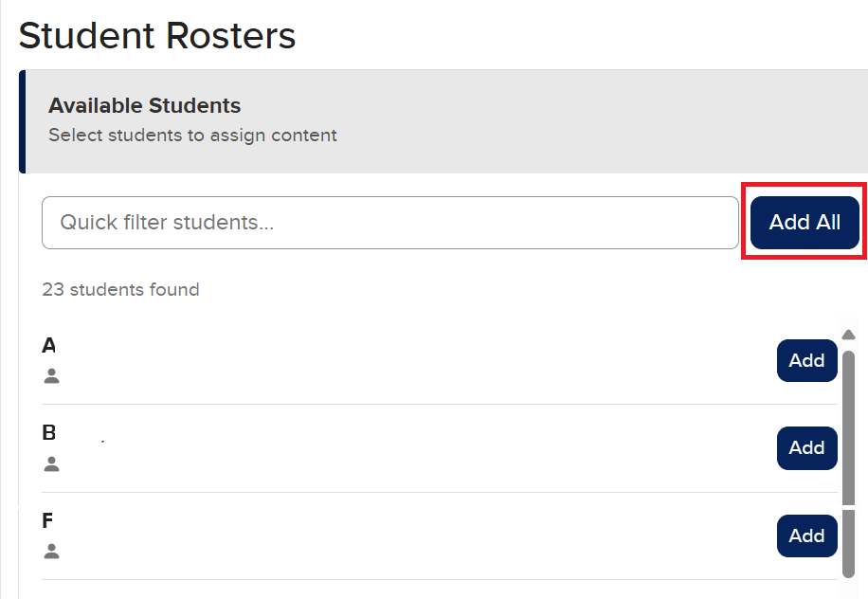Click 'Select students to assign content' subtitle
The width and height of the screenshot is (868, 599).
pos(192,136)
